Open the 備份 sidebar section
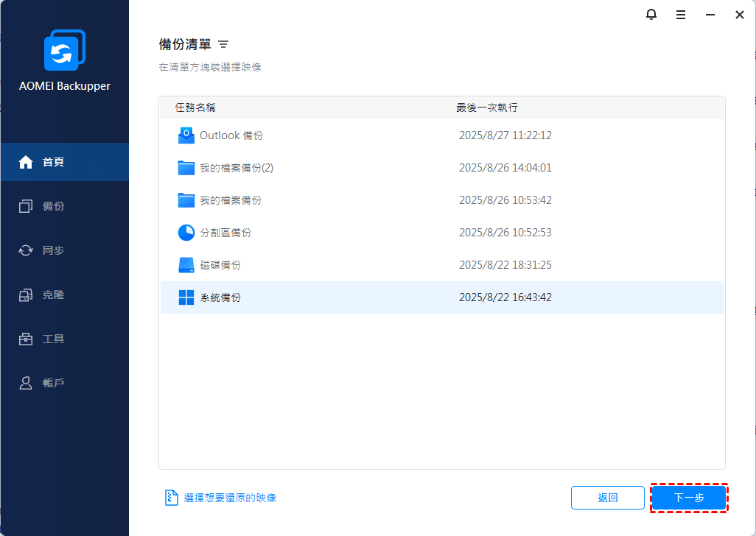 pyautogui.click(x=54, y=206)
